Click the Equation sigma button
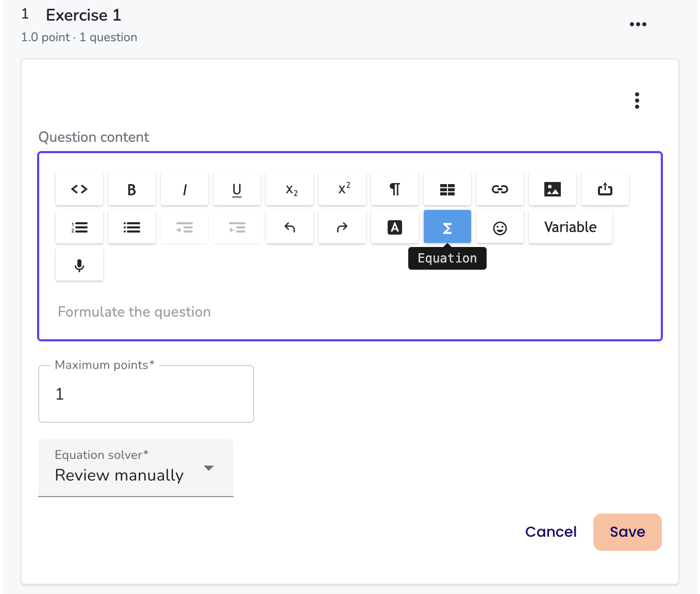Viewport: 700px width, 594px height. 447,227
